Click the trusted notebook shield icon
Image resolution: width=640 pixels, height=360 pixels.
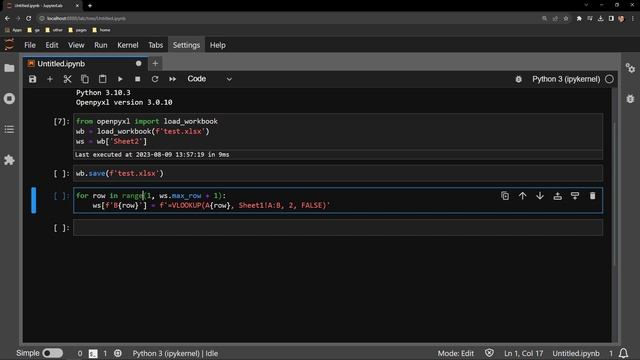click(x=489, y=353)
